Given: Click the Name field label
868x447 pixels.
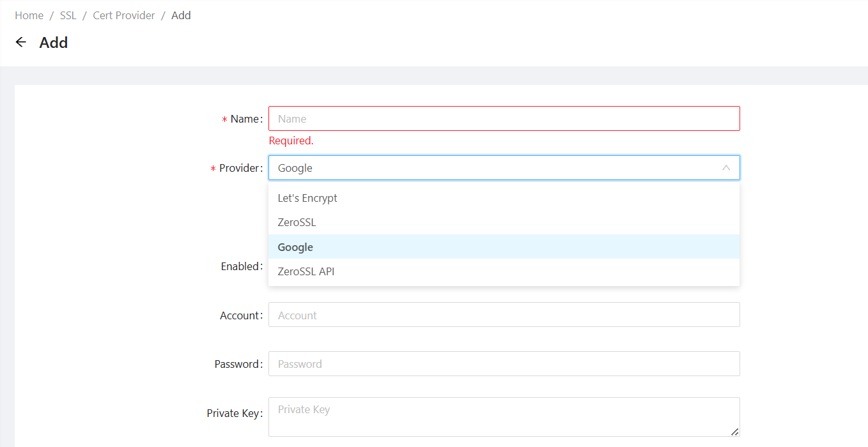Looking at the screenshot, I should click(245, 119).
